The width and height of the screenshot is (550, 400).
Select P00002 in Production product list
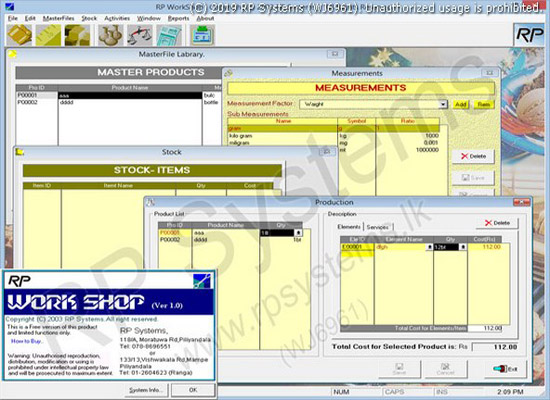click(x=174, y=240)
